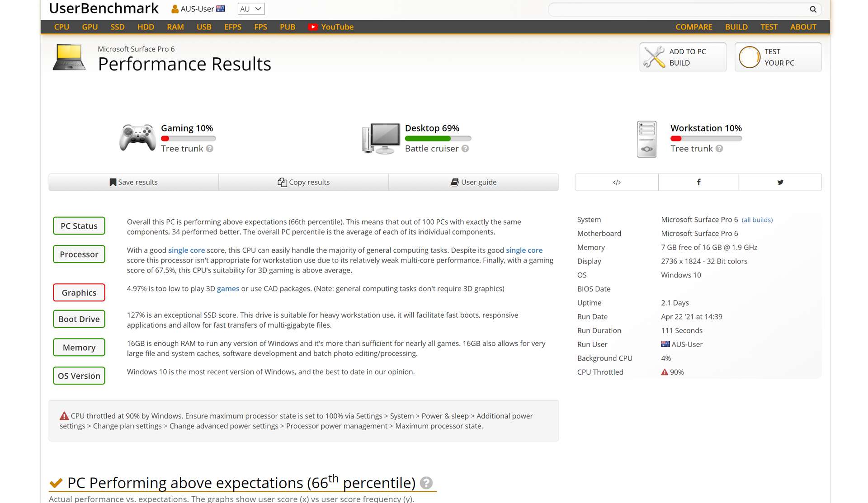Click the YouTube play icon in navbar
This screenshot has width=868, height=503.
click(x=313, y=27)
